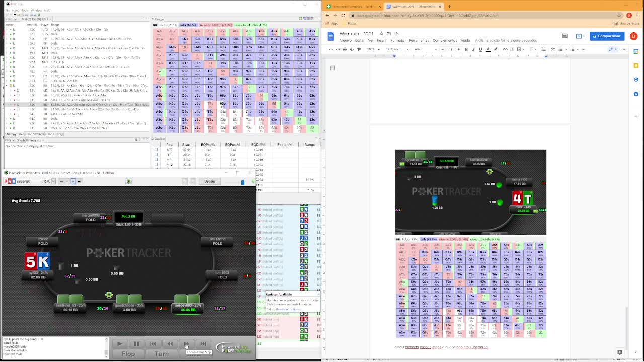
Task: Pause the PokerTracker hand replay
Action: point(136,344)
